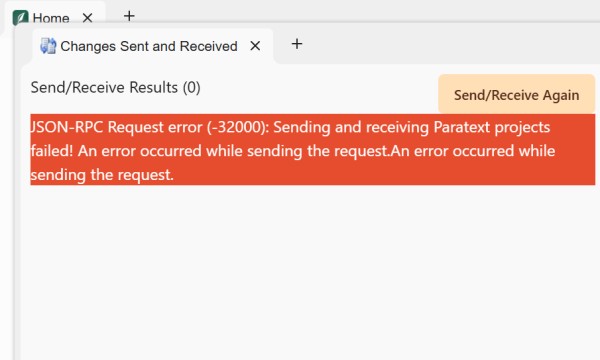Click the green leaf Home tab icon

tap(20, 18)
